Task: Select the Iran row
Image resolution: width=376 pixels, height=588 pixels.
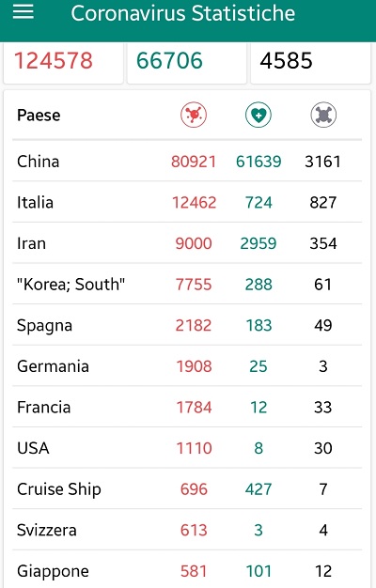Action: pyautogui.click(x=187, y=243)
